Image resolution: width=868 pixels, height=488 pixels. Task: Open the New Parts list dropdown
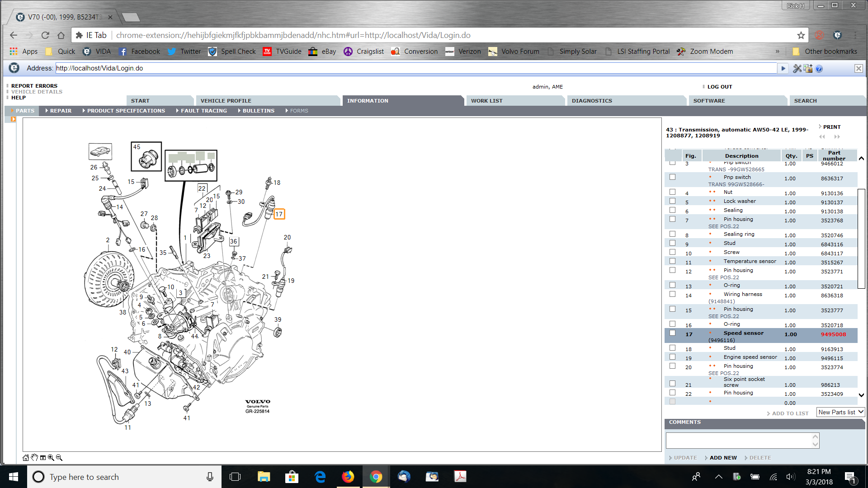(840, 412)
